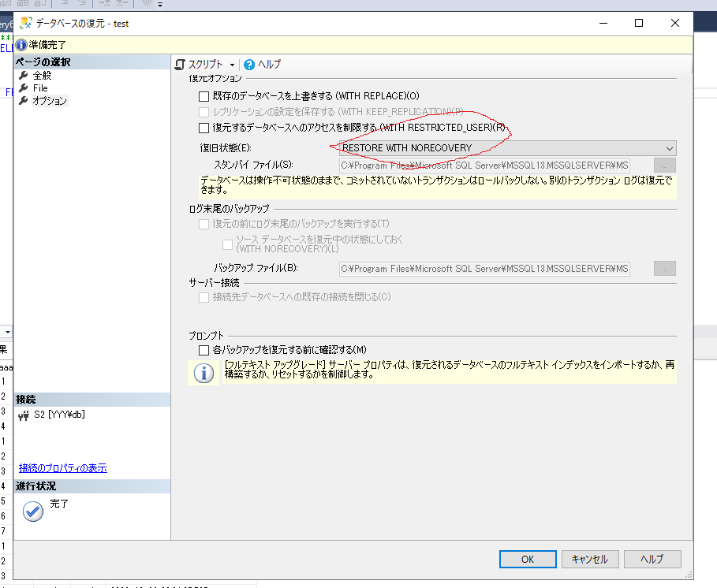Click the キャンセル button
The image size is (717, 588).
click(590, 559)
